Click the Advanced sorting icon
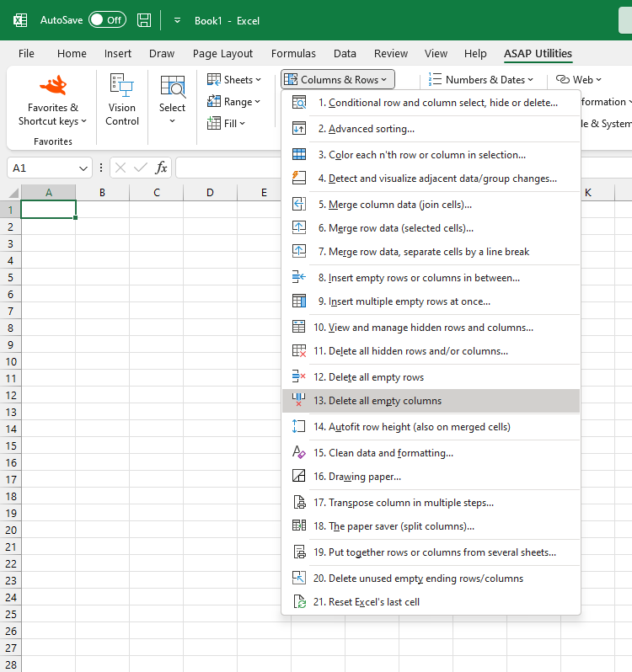632x672 pixels. 299,129
